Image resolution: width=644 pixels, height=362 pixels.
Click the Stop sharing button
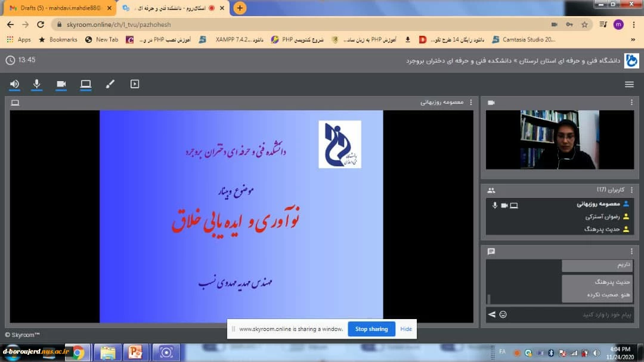pos(371,329)
